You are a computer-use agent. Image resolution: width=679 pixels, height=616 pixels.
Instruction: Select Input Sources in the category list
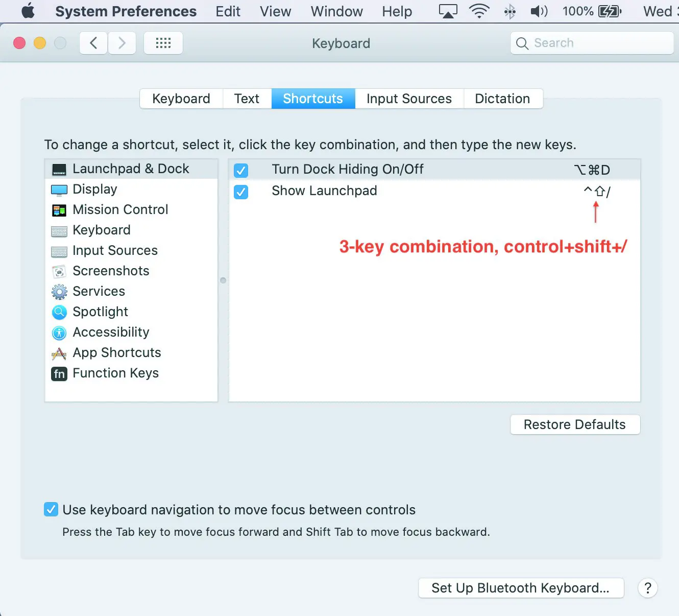click(x=132, y=251)
